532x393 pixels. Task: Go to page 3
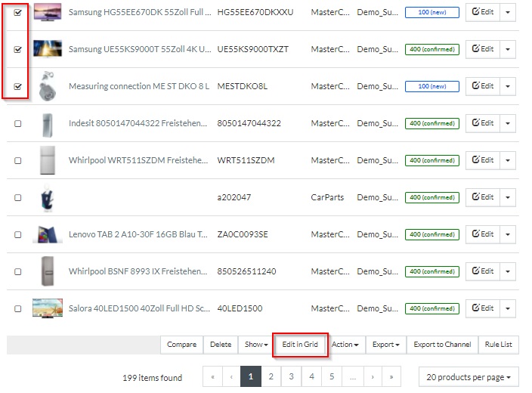point(291,376)
